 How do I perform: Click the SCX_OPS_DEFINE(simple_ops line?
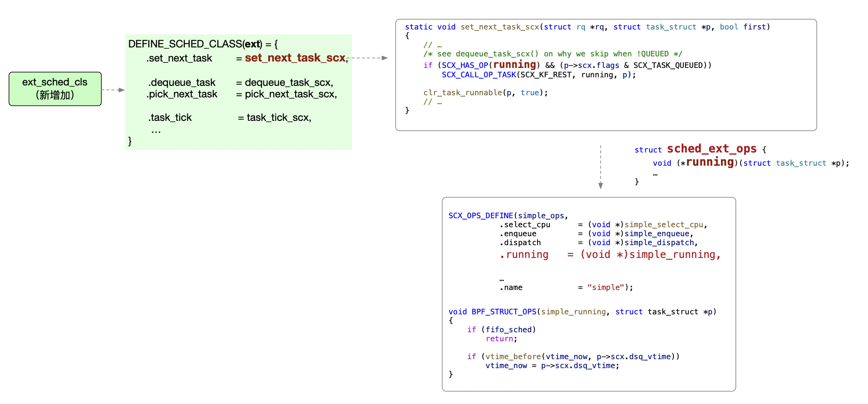508,216
